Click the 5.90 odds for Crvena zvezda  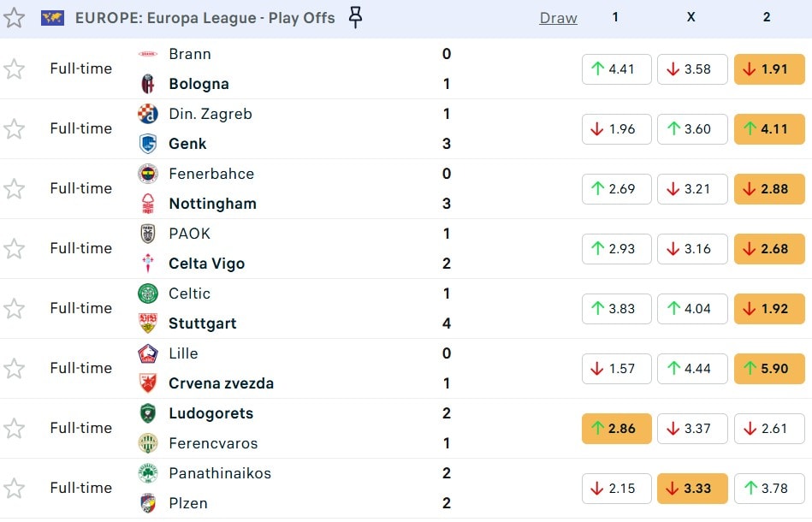point(769,369)
